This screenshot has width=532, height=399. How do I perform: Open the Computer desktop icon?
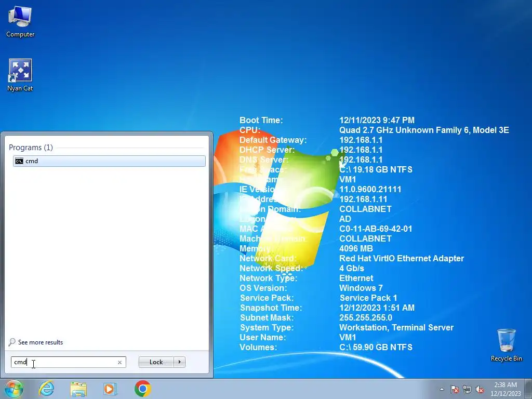coord(20,21)
